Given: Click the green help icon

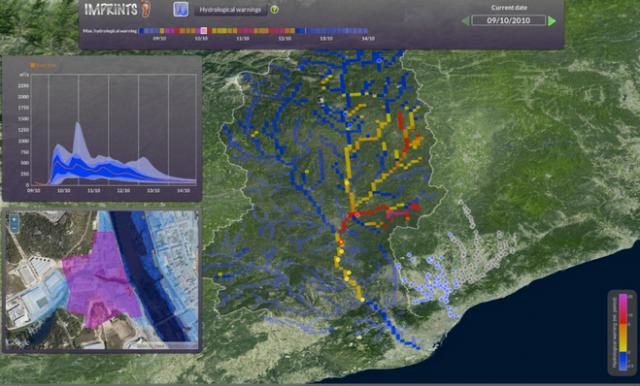Looking at the screenshot, I should tap(275, 9).
